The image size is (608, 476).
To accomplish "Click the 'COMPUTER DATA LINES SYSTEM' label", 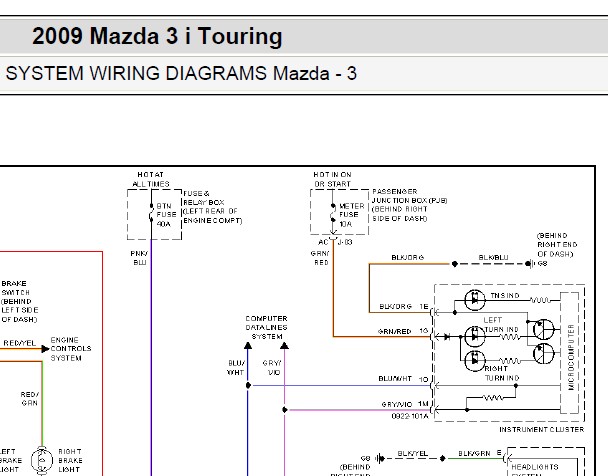I will [x=266, y=328].
